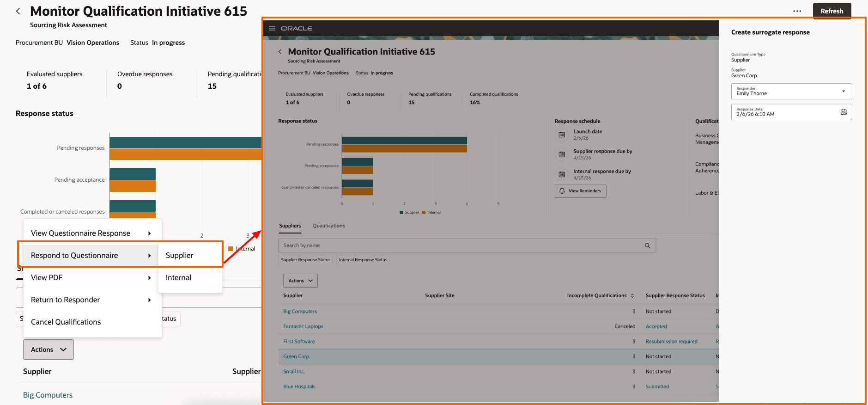Click Submitted status link for Blue Hospitals

657,387
